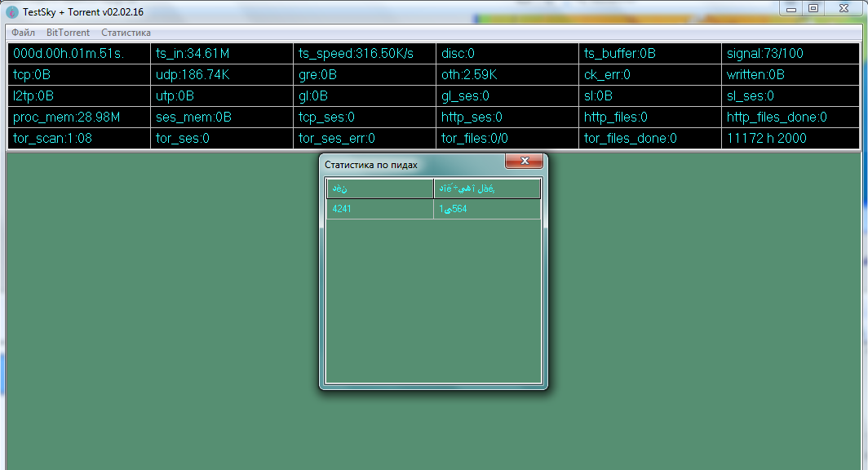This screenshot has height=470, width=868.
Task: Open the Статистика menu
Action: tap(126, 33)
